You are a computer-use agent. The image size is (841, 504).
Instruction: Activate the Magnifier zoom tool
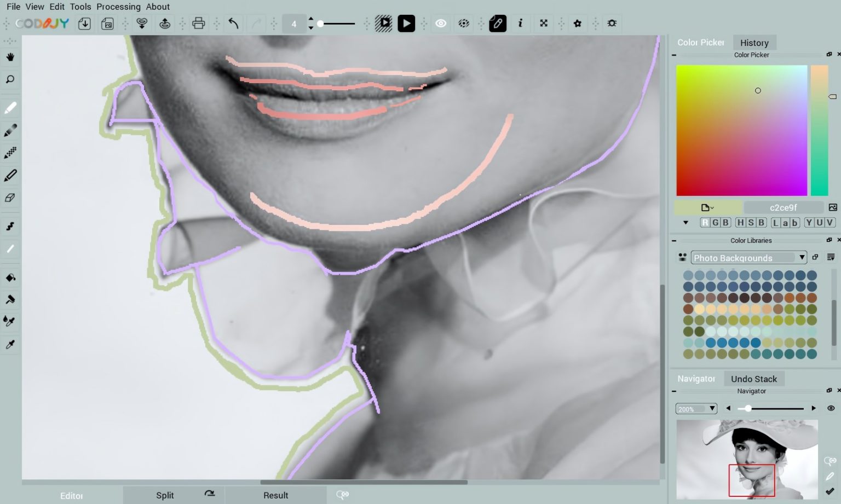pos(10,79)
